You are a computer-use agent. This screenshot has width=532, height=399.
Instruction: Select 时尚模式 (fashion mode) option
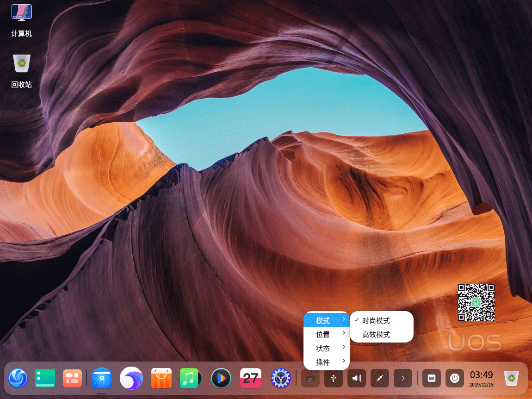tap(376, 321)
